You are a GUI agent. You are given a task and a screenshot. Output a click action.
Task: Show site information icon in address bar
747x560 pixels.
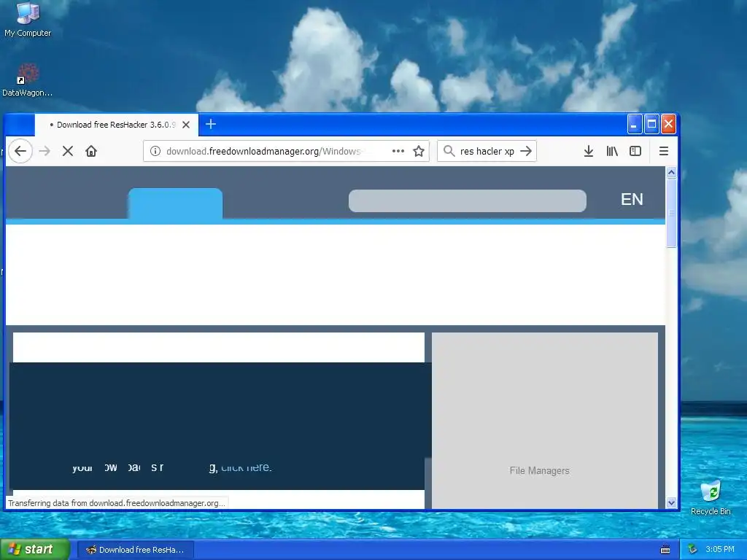155,152
